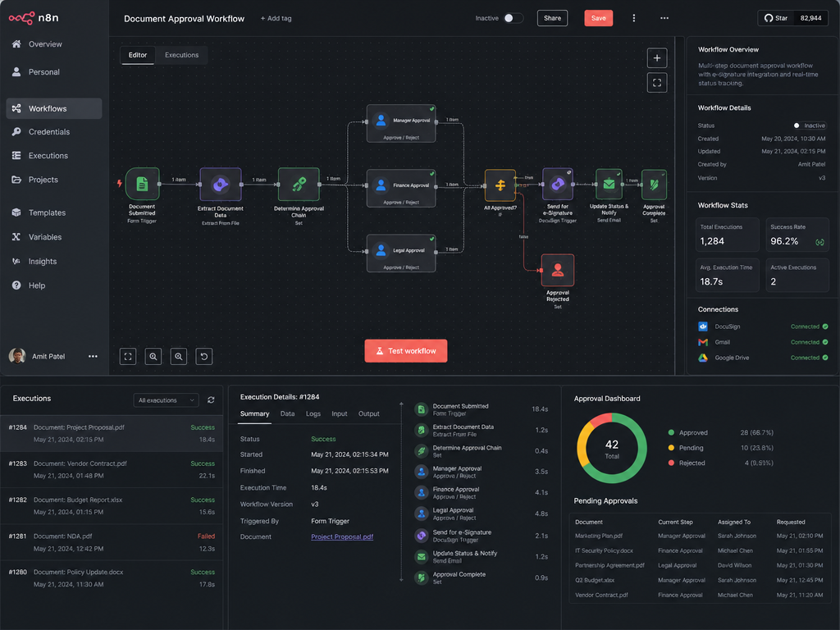Add a tag to the workflow
The width and height of the screenshot is (840, 630).
tap(276, 18)
